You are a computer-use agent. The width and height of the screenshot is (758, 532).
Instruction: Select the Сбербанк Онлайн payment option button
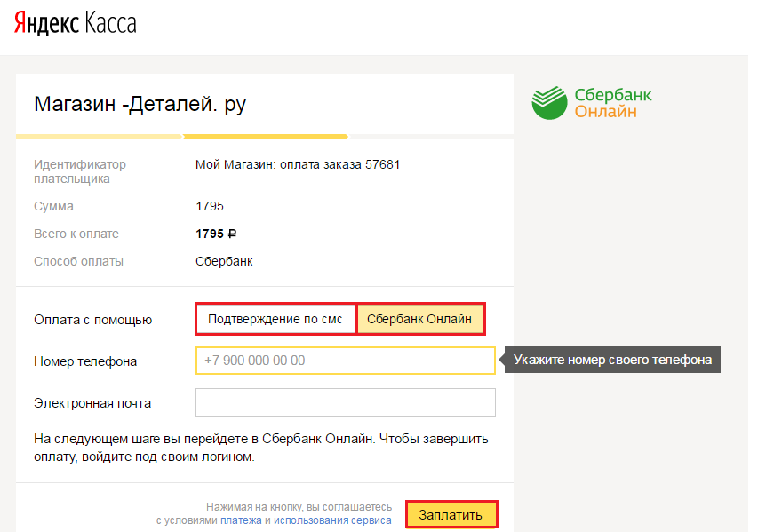(x=419, y=320)
